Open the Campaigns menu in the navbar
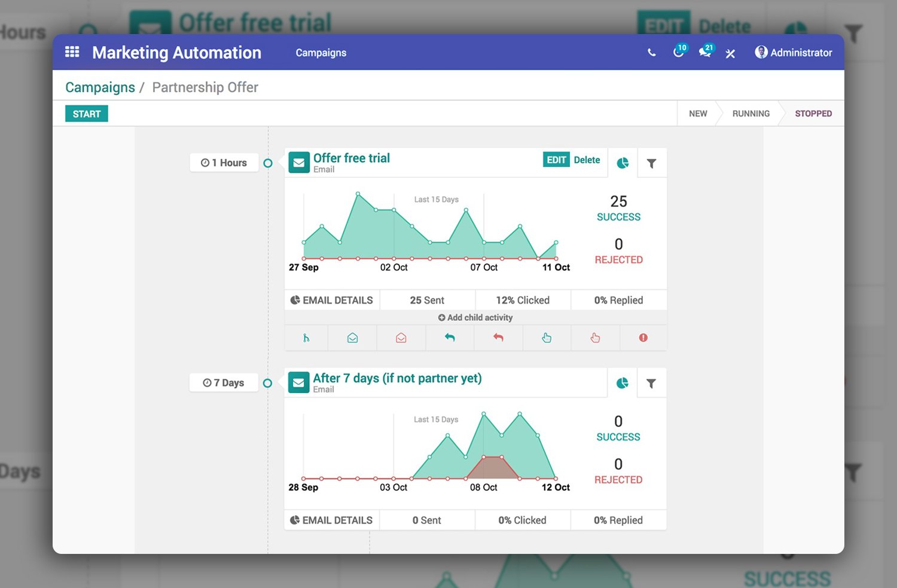Image resolution: width=897 pixels, height=588 pixels. pos(321,53)
